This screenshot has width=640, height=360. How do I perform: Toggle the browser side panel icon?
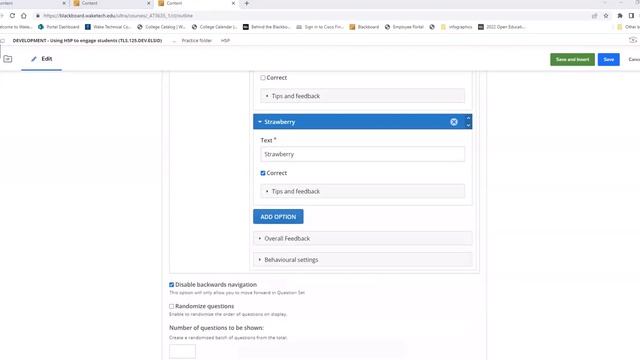pyautogui.click(x=631, y=16)
